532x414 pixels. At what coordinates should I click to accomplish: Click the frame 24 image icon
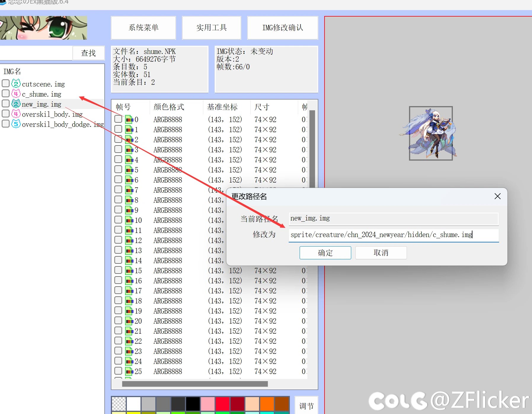point(129,361)
